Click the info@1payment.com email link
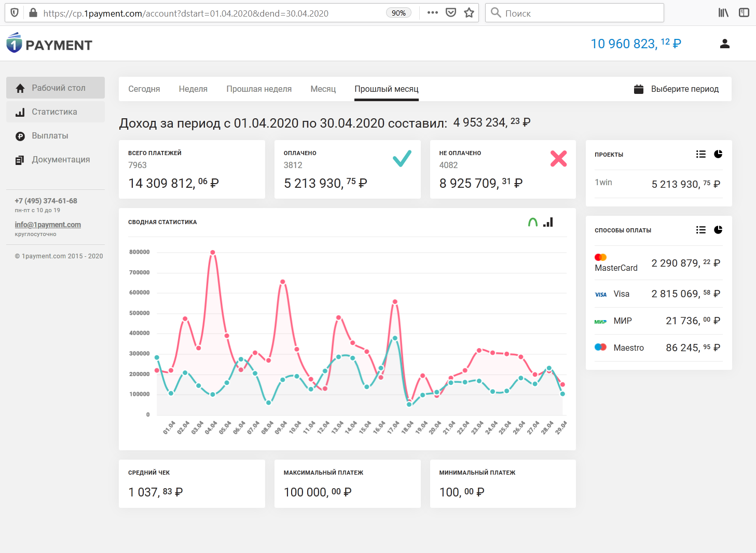The width and height of the screenshot is (756, 553). [48, 225]
